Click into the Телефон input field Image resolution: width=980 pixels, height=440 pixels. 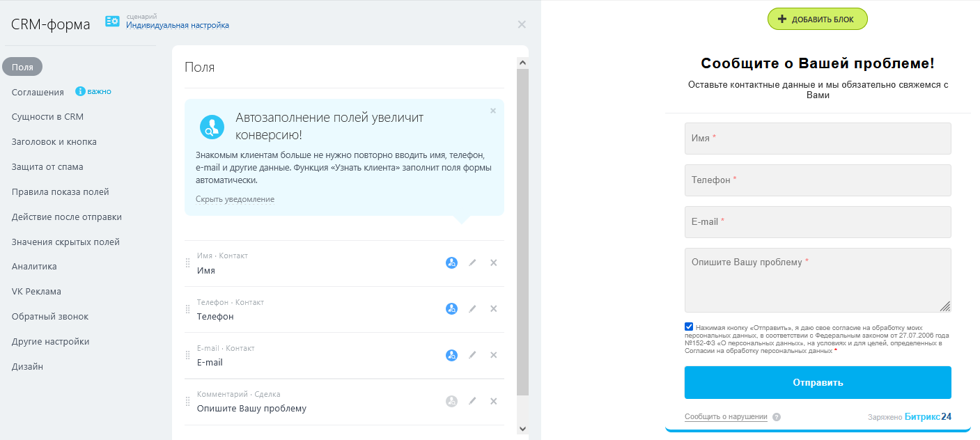click(x=817, y=180)
